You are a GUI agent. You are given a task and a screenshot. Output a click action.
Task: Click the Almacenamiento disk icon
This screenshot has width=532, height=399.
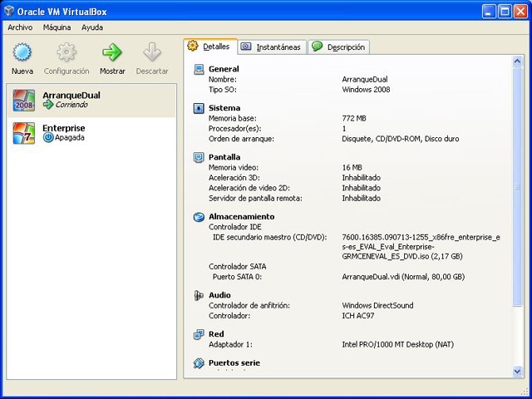199,217
